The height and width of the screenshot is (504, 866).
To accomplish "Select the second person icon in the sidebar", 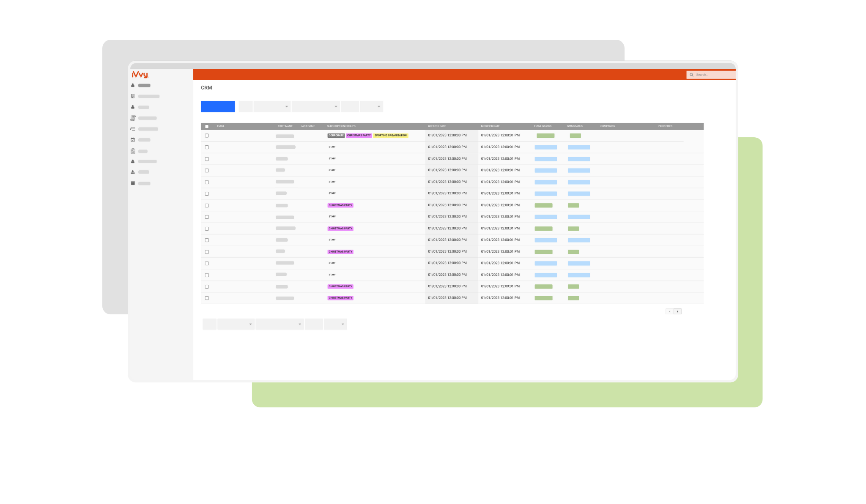I will pos(133,107).
